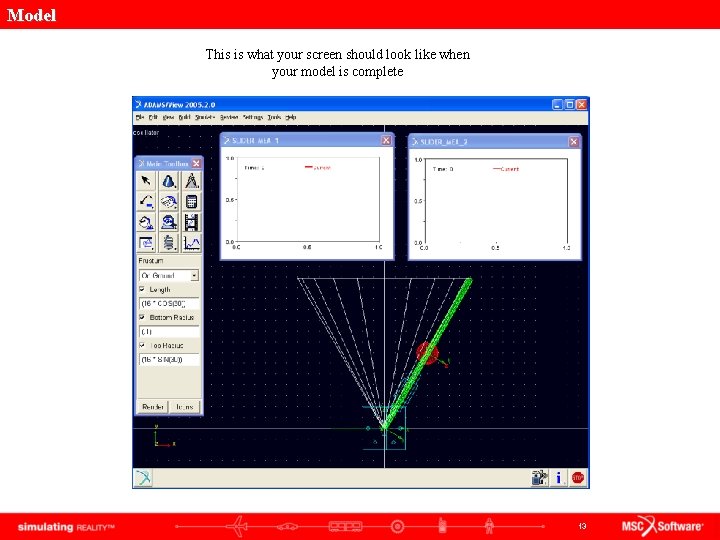Click the red sphere on the link
This screenshot has height=540, width=720.
pyautogui.click(x=428, y=353)
